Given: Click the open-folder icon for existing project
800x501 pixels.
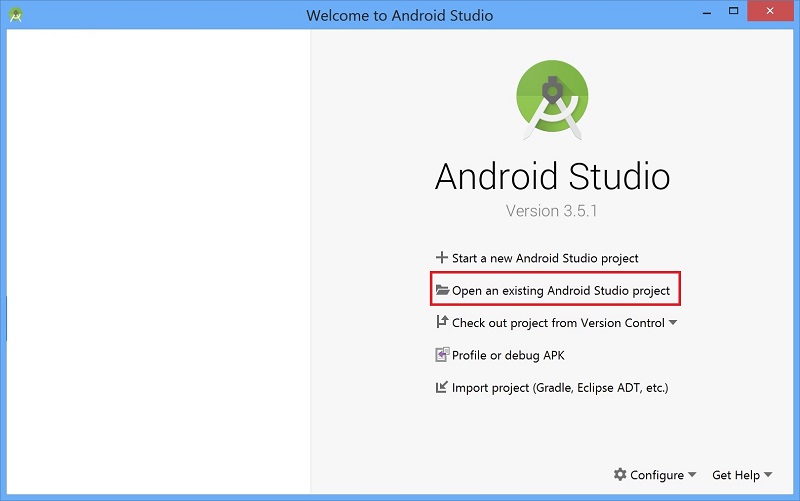Looking at the screenshot, I should (442, 290).
